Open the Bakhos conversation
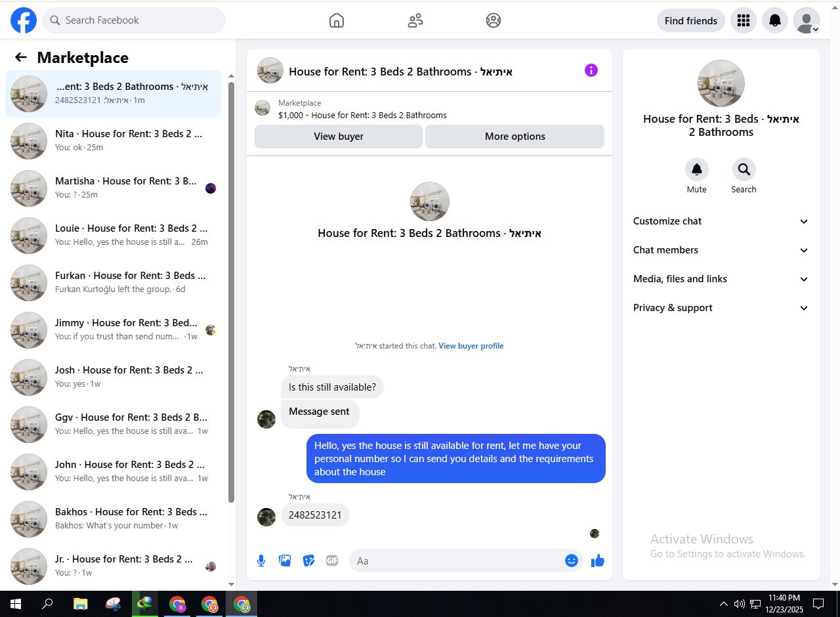Image resolution: width=840 pixels, height=617 pixels. (x=113, y=519)
